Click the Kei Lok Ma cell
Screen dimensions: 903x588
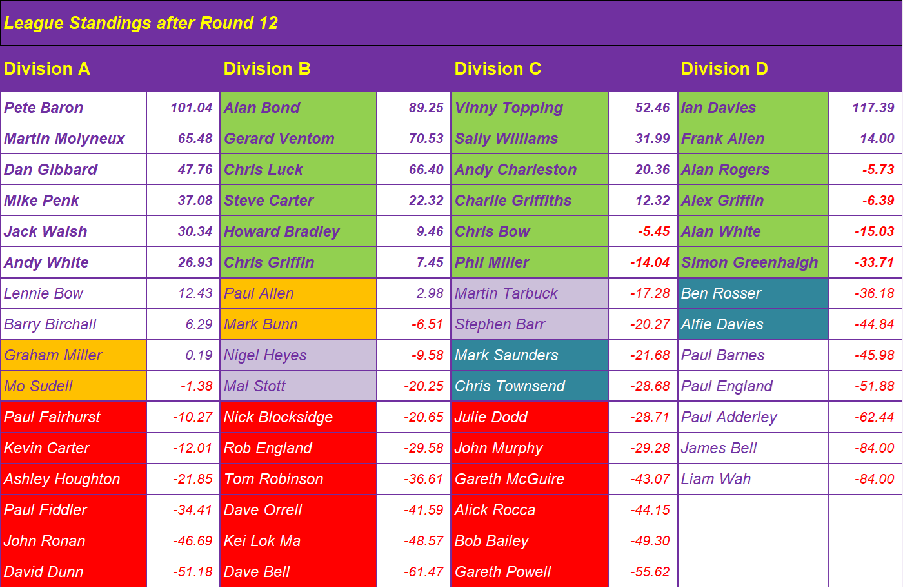[299, 541]
